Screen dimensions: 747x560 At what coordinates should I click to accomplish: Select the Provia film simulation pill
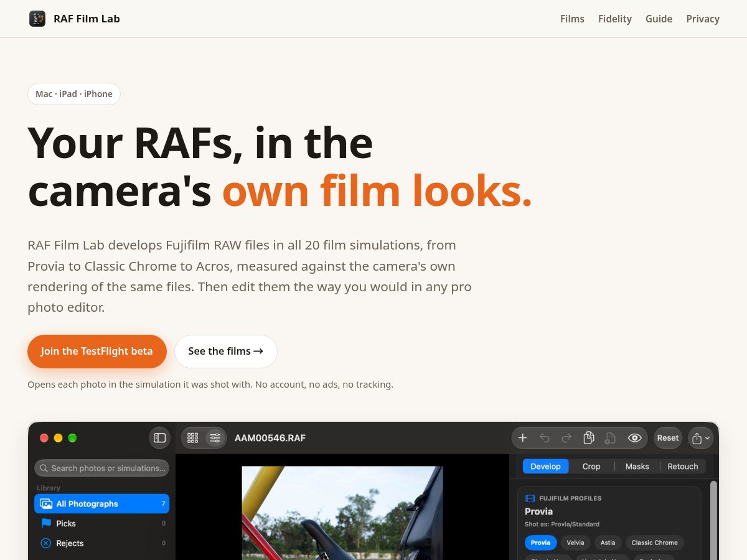pos(540,543)
